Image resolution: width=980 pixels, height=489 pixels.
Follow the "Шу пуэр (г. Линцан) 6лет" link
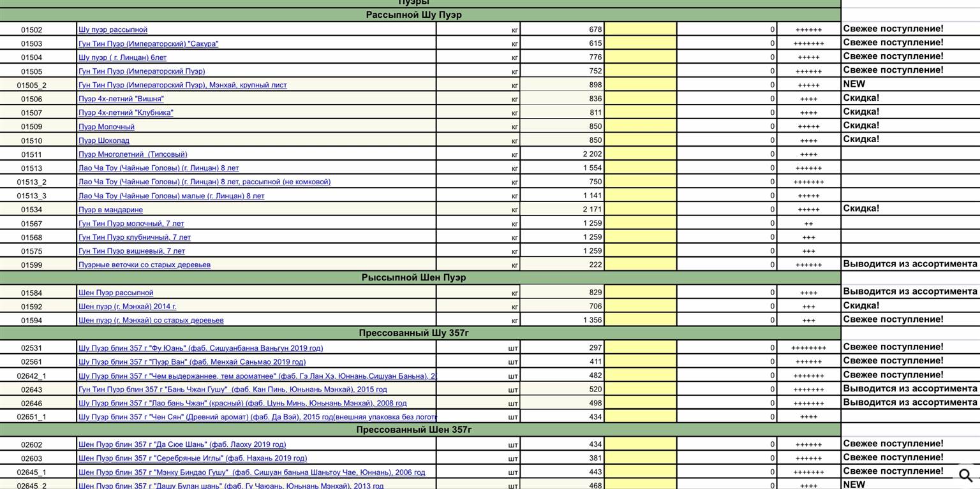coord(122,57)
